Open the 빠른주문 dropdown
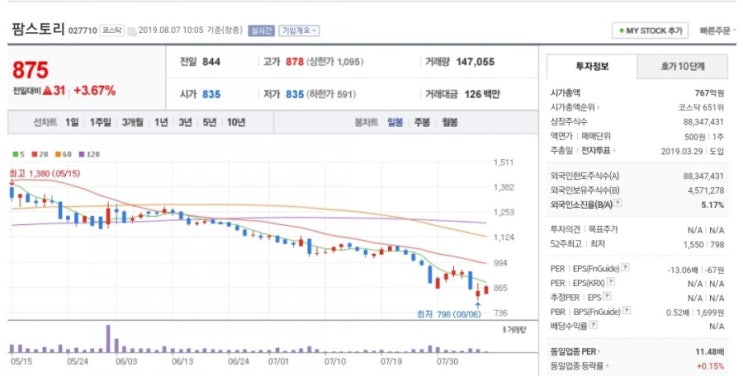Screen dimensions: 743x376 tap(717, 31)
